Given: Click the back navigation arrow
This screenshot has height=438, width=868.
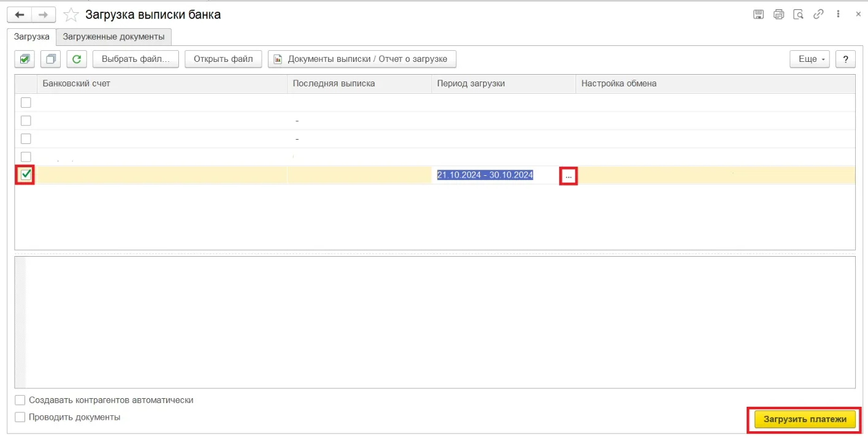Looking at the screenshot, I should 20,15.
